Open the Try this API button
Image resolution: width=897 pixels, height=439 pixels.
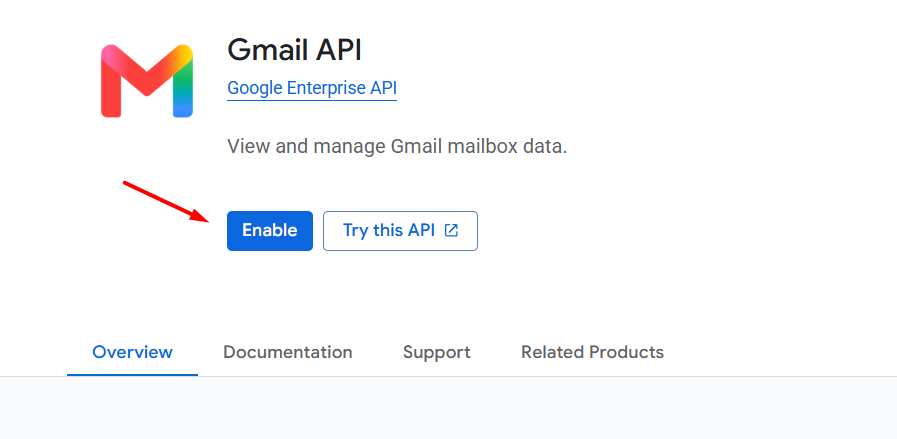(400, 231)
